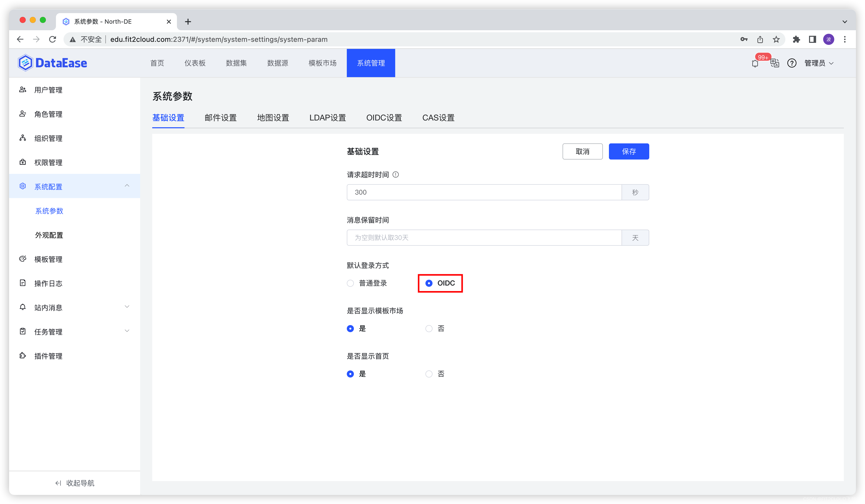This screenshot has width=865, height=504.
Task: Switch to the 邮件设置 tab
Action: tap(220, 118)
